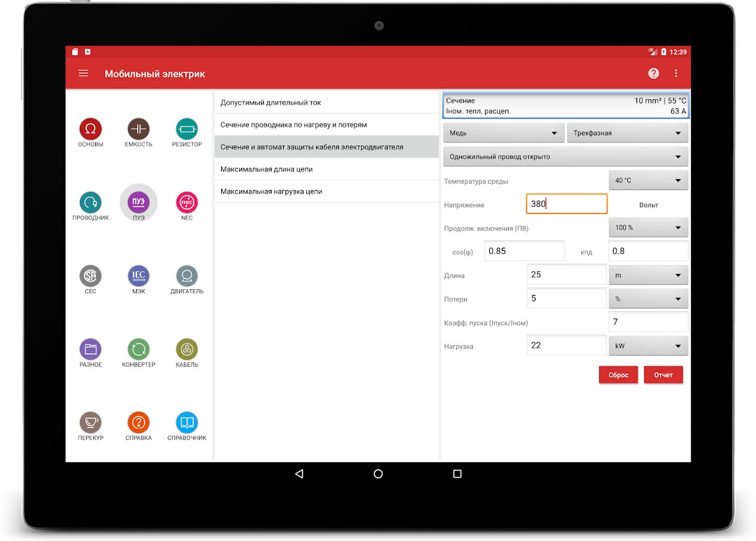This screenshot has height=541, width=756.
Task: Open the hamburger navigation menu
Action: point(84,73)
